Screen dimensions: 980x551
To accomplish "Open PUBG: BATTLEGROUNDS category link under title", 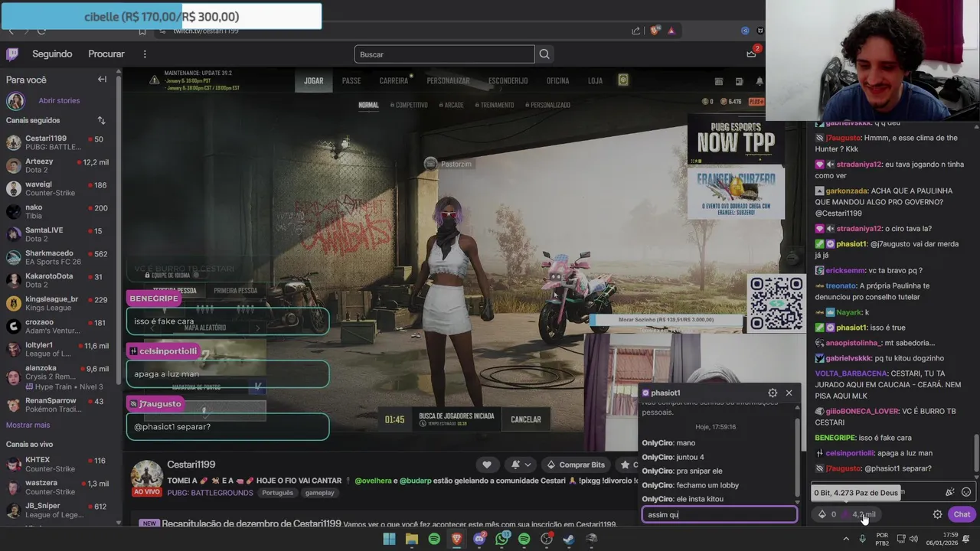I will 210,493.
